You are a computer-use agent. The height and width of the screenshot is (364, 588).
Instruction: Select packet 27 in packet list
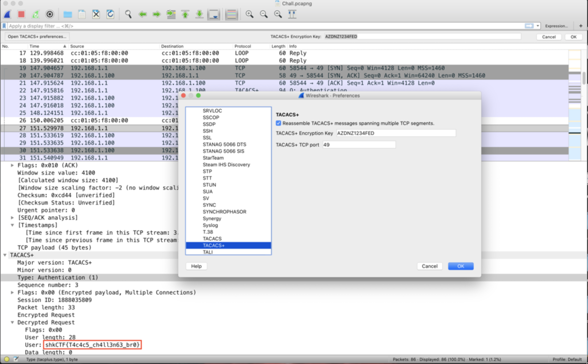[90, 128]
